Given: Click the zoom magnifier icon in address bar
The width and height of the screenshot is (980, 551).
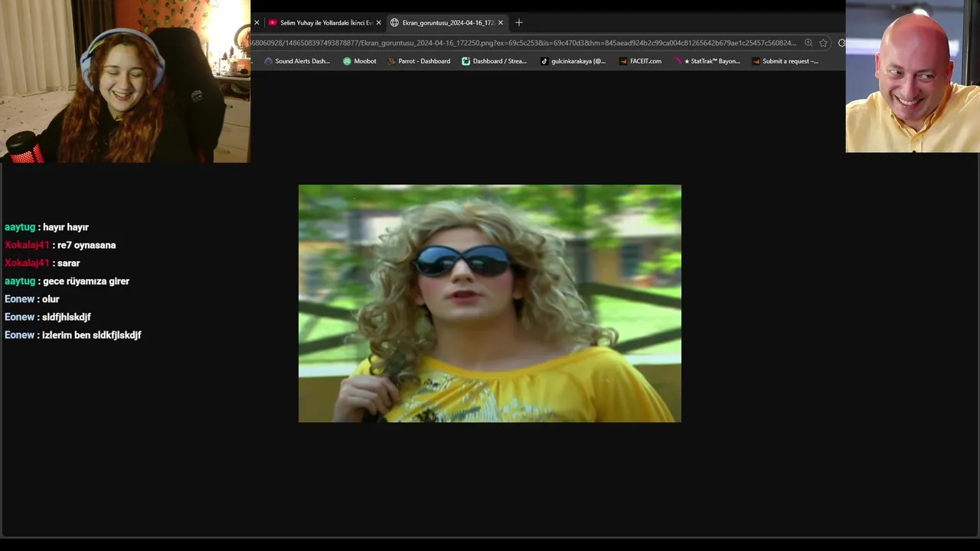Looking at the screenshot, I should point(808,43).
